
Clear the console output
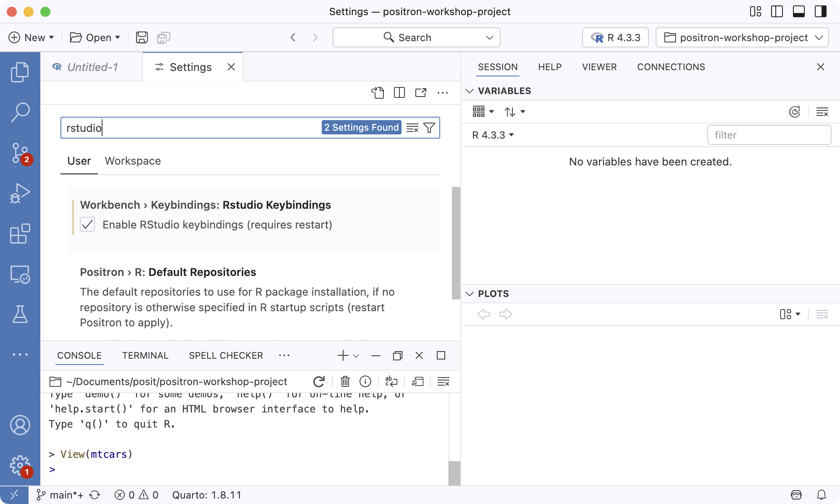tap(443, 381)
